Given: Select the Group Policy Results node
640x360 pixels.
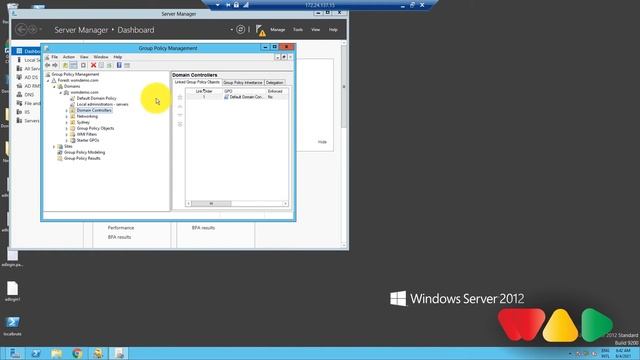Looking at the screenshot, I should click(82, 158).
